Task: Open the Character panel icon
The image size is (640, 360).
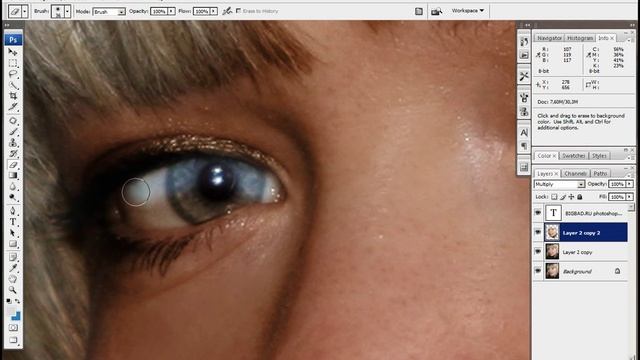Action: coord(524,133)
